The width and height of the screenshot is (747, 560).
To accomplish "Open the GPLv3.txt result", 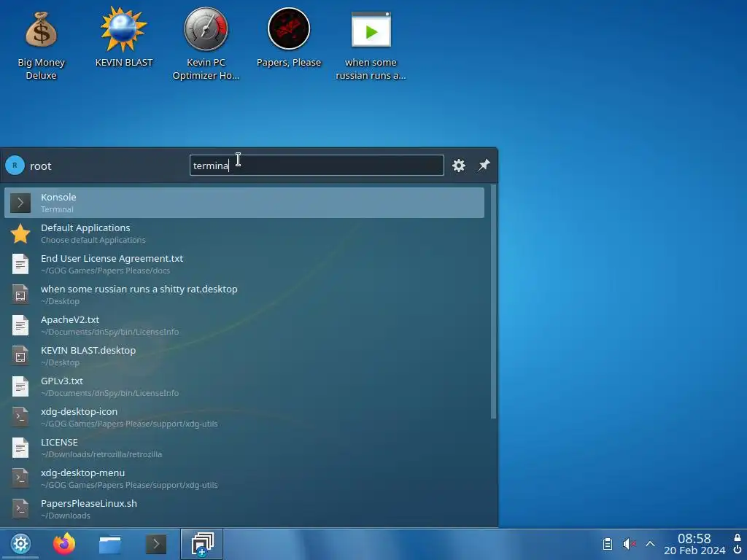I will click(244, 386).
